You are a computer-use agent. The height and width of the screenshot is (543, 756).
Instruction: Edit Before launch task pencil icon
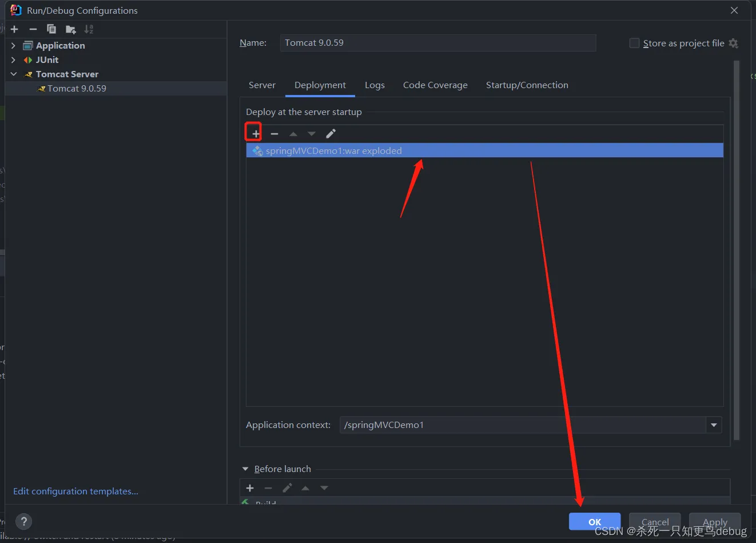coord(287,488)
